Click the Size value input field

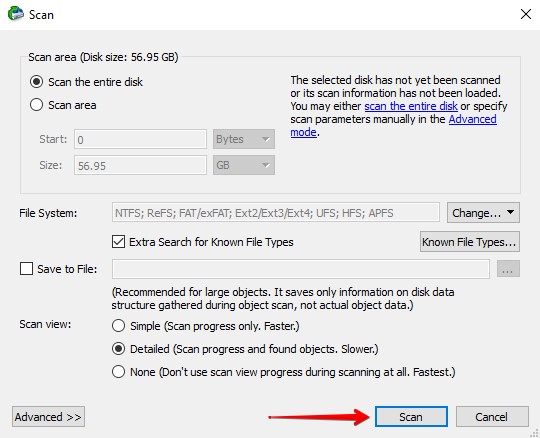click(x=140, y=165)
